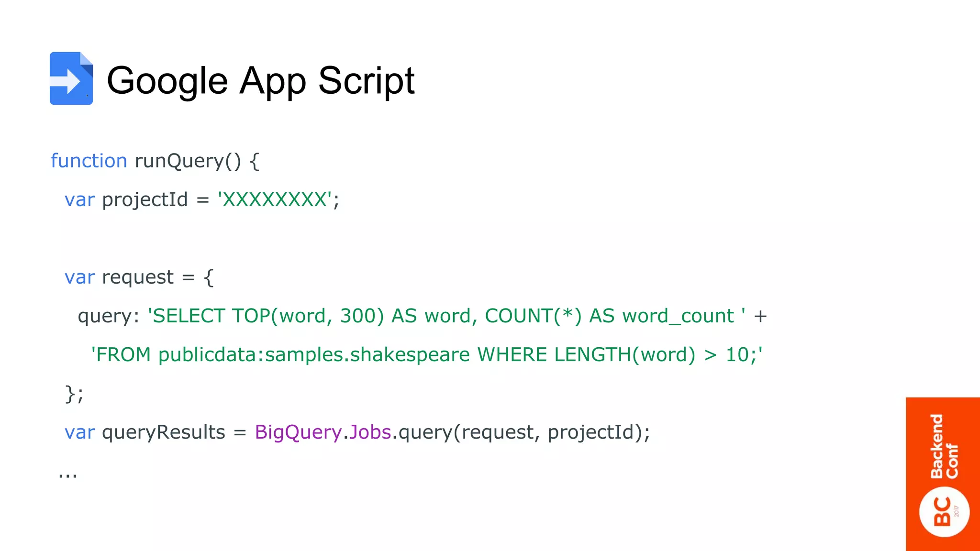Viewport: 980px width, 551px height.
Task: Click the 'var request = {' line
Action: [139, 277]
